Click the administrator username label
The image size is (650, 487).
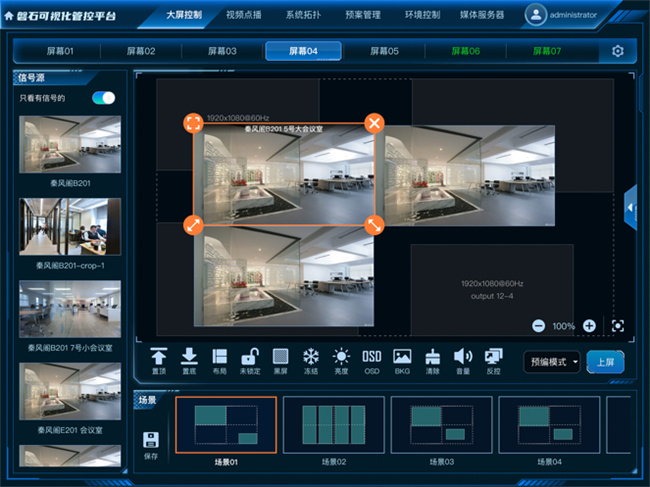click(x=573, y=15)
